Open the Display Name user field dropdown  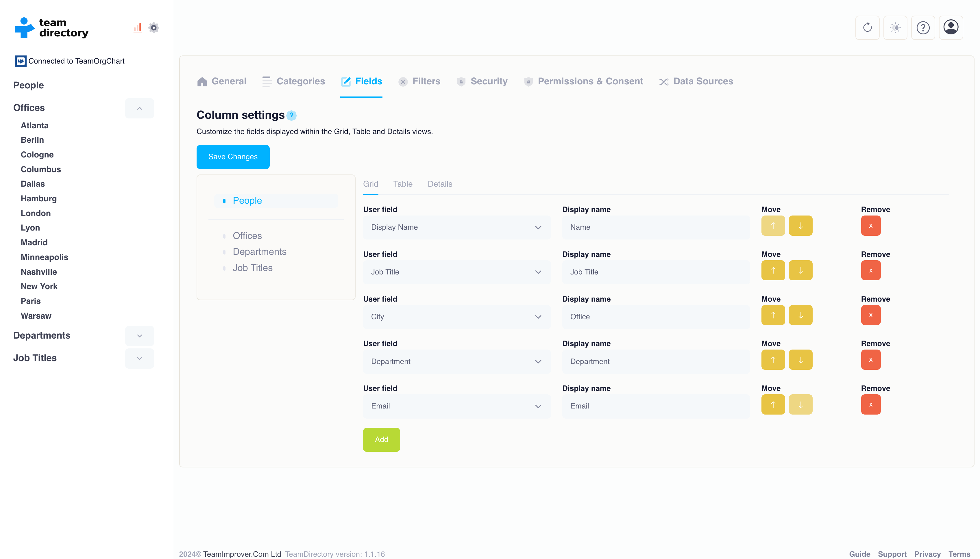(456, 227)
